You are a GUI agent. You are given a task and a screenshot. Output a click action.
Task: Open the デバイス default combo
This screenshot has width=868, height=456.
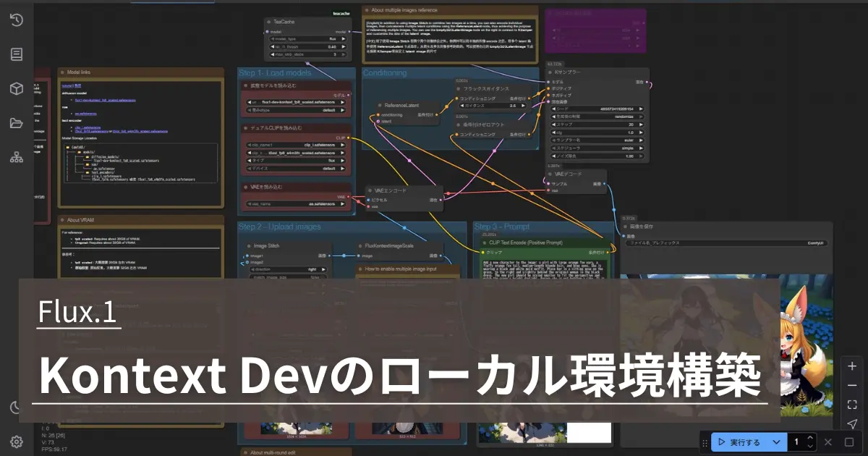click(296, 168)
